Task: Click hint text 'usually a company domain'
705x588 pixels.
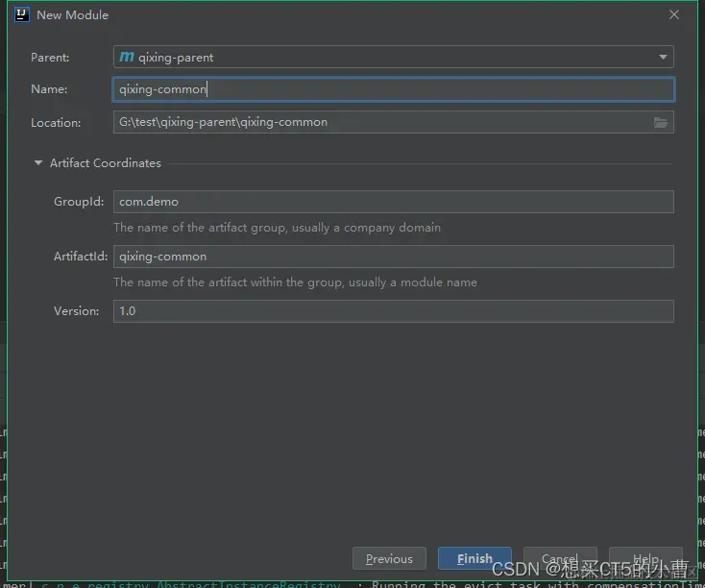Action: click(x=367, y=228)
